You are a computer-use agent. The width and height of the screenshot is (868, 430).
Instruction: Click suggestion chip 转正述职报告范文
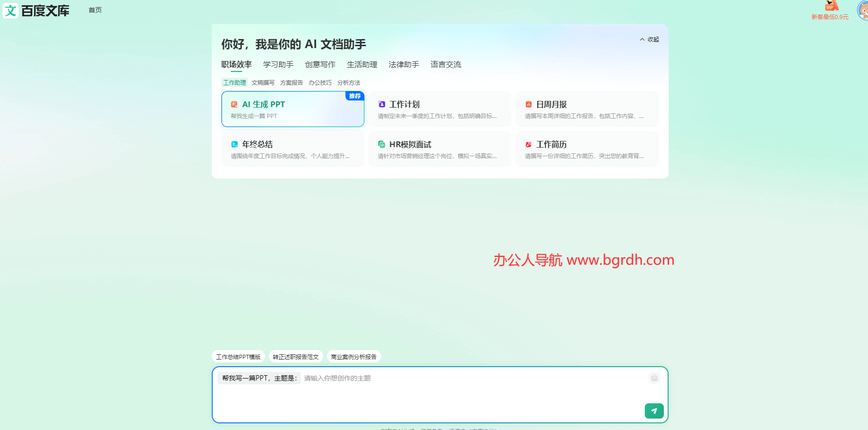(296, 357)
